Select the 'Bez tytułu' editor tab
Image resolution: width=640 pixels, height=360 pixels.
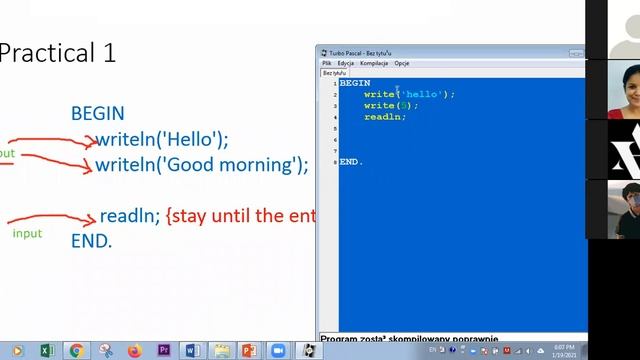tap(334, 73)
